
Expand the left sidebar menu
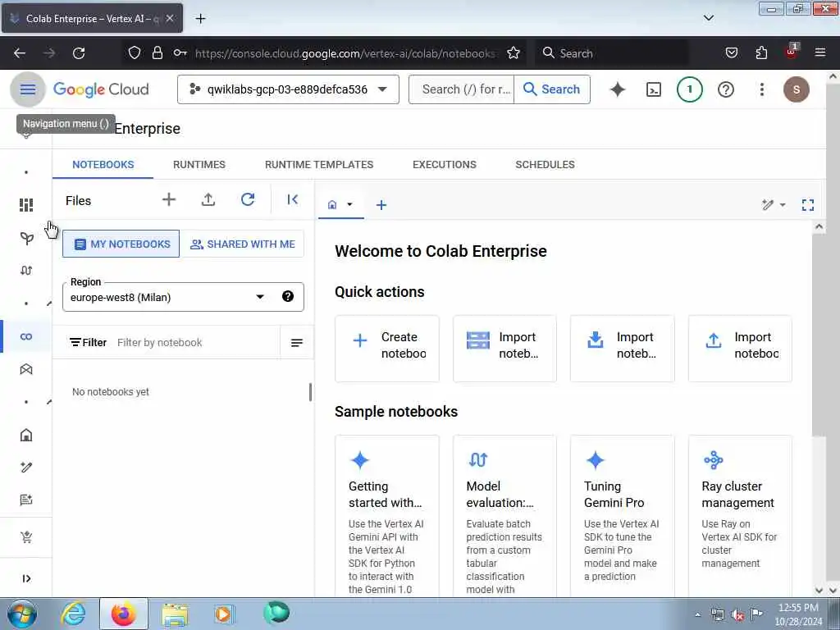(26, 578)
